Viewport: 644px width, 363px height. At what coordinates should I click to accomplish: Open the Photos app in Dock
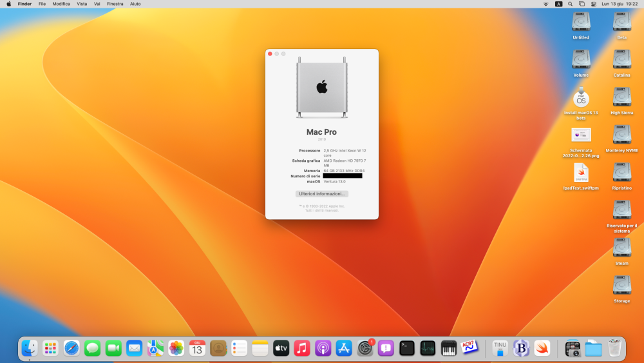click(x=176, y=349)
